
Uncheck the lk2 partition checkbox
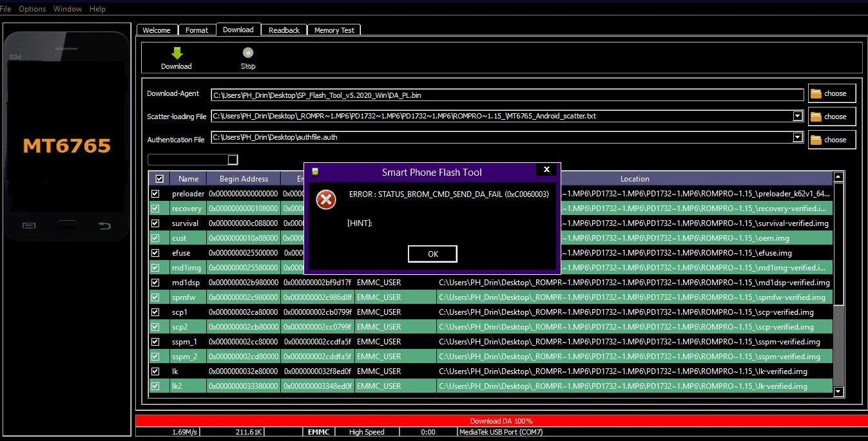pos(155,386)
